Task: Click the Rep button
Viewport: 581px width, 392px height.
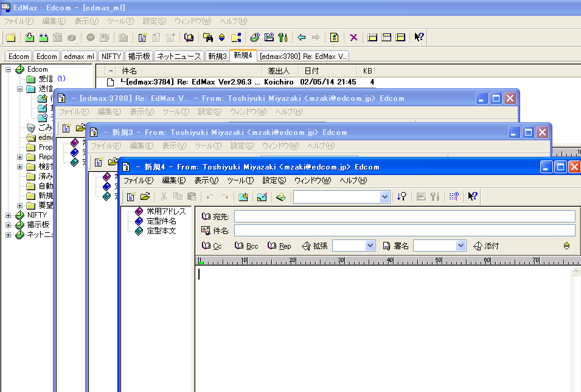Action: 279,246
